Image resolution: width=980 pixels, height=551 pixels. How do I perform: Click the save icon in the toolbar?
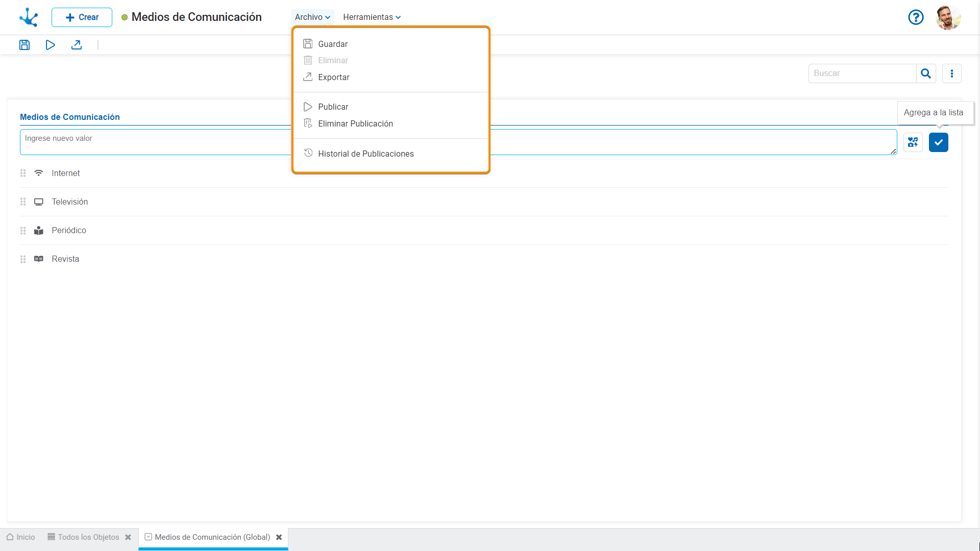click(24, 45)
